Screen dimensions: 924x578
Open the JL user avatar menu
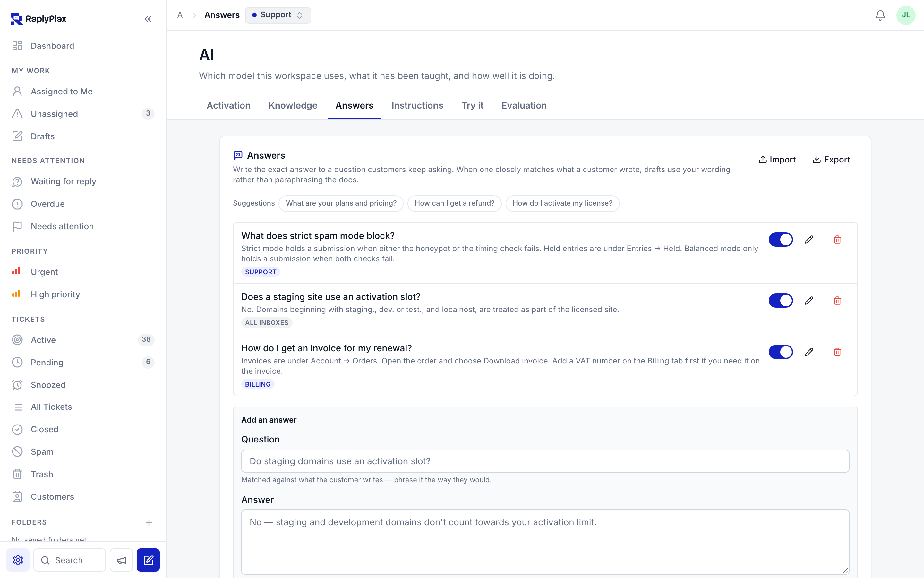pyautogui.click(x=906, y=15)
